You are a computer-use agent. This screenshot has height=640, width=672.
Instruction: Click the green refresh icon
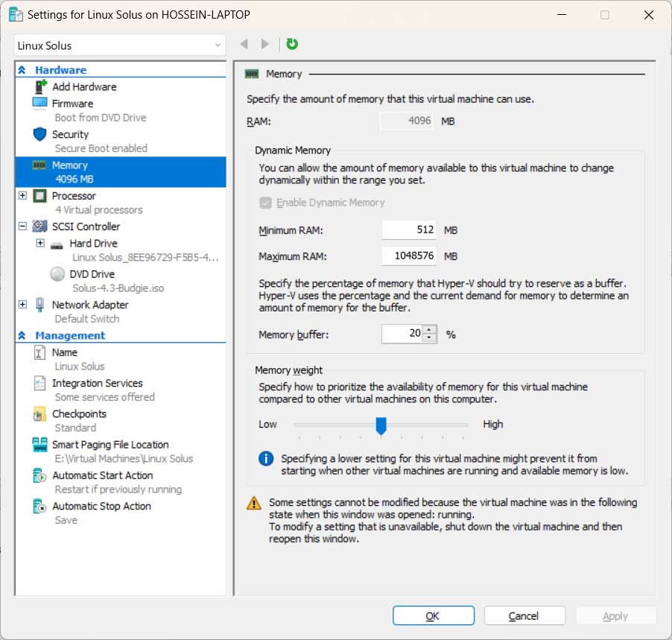[x=292, y=44]
